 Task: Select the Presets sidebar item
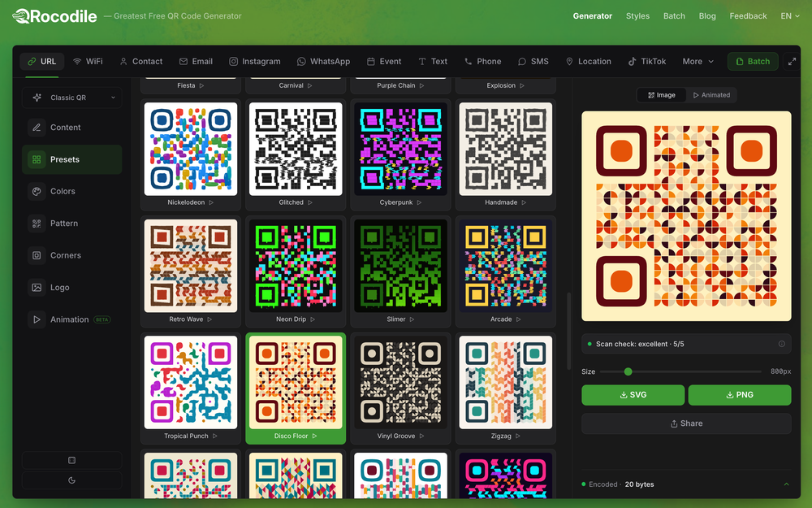(x=72, y=159)
